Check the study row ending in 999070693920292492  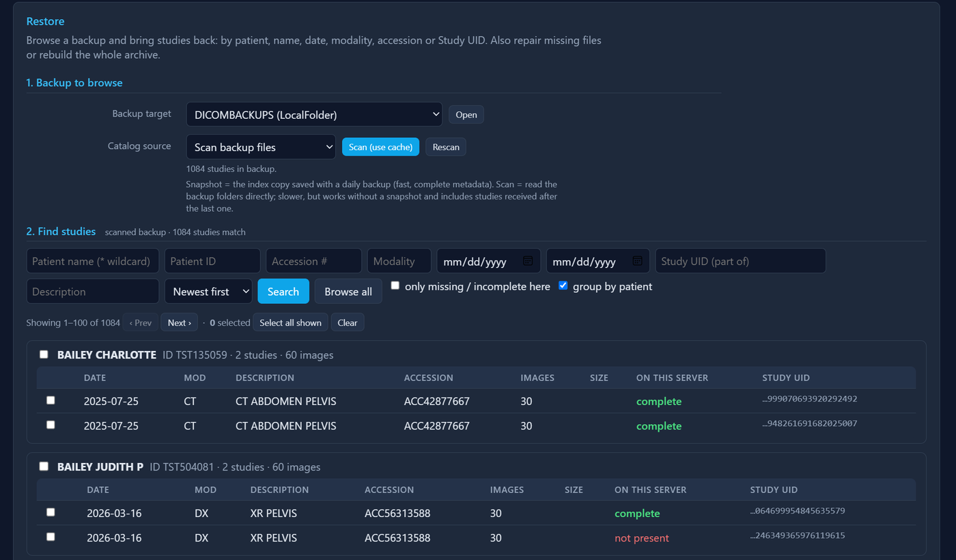click(x=51, y=400)
